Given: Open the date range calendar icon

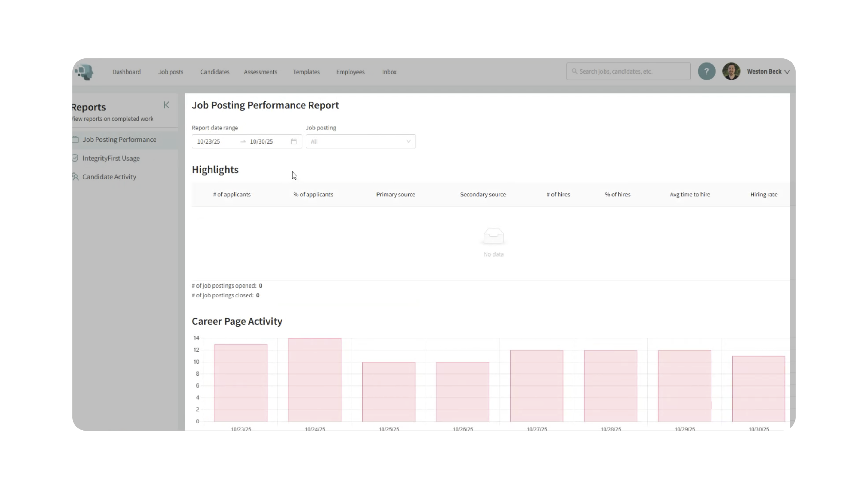Looking at the screenshot, I should click(293, 141).
